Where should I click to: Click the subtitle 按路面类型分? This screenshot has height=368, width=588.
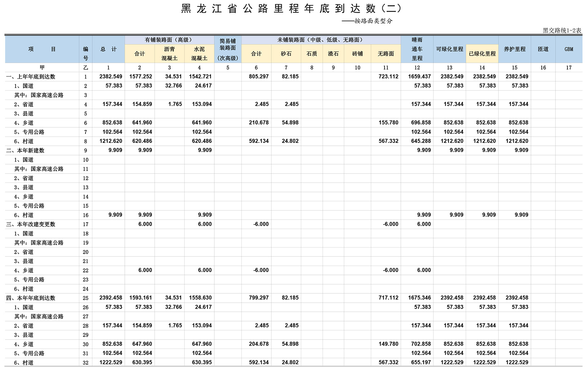[373, 21]
